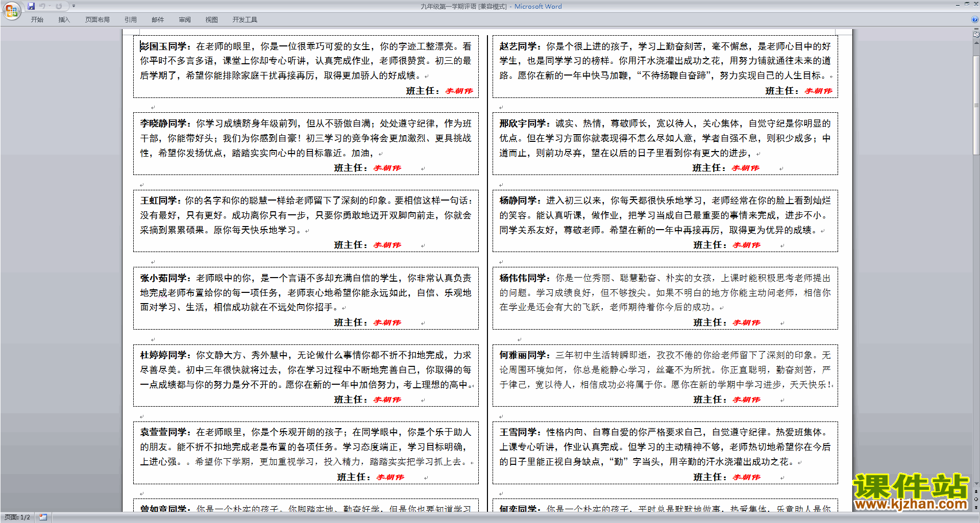Undo the last action in the quick access toolbar
Image resolution: width=980 pixels, height=523 pixels.
(42, 6)
